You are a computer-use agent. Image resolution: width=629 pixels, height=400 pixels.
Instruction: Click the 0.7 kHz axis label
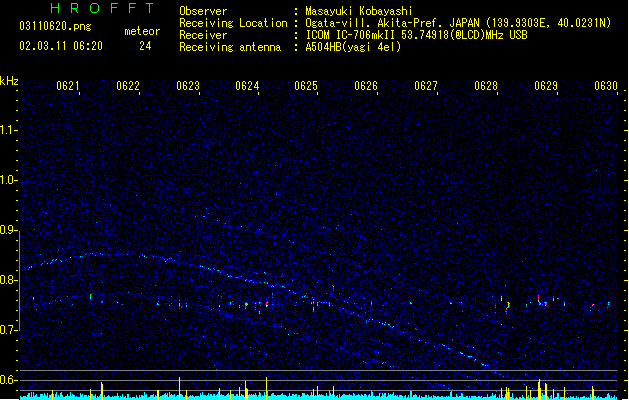(x=9, y=330)
